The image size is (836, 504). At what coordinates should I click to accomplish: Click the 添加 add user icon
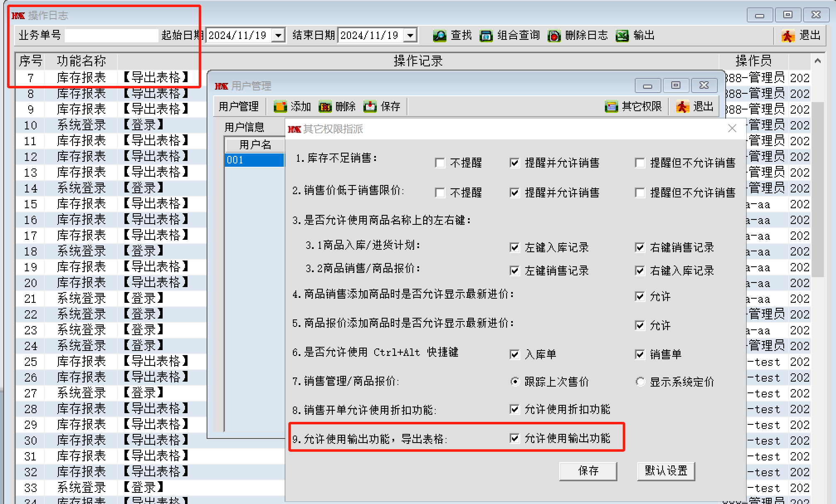pos(280,107)
